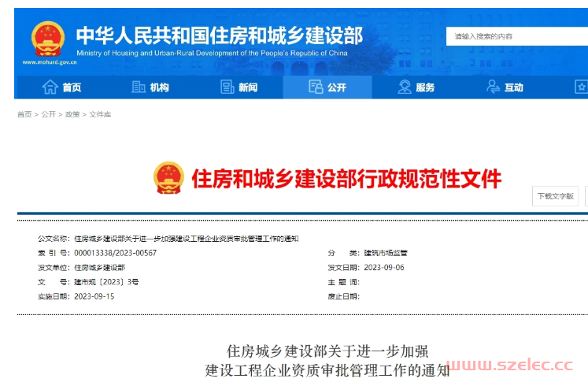This screenshot has height=386, width=588.
Task: Click the national emblem logo in header
Action: click(48, 39)
